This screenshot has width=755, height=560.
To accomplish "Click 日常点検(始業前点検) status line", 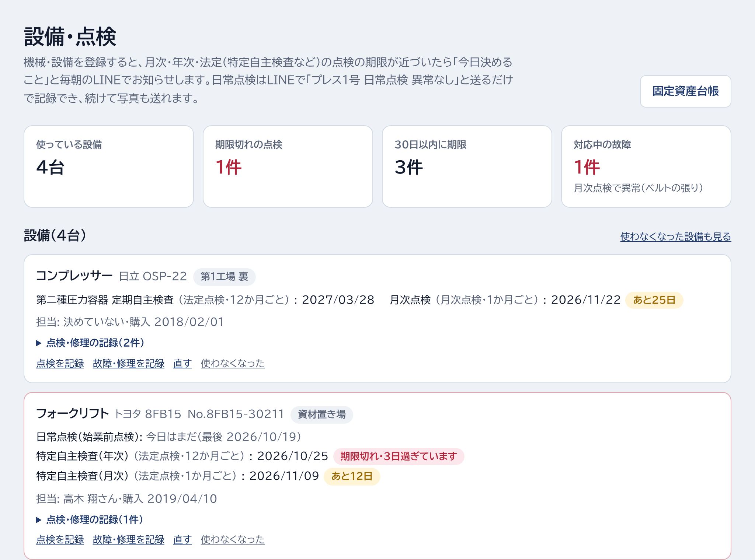I will click(x=169, y=437).
